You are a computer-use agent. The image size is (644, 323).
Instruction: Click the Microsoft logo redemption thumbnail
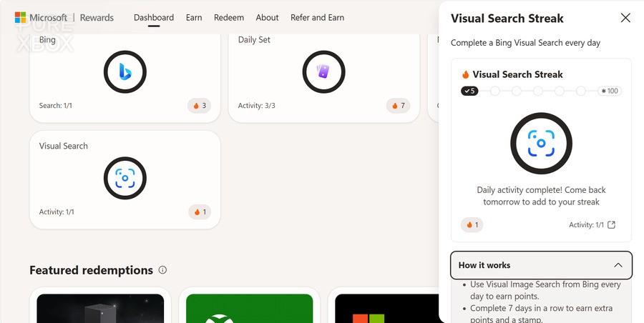pyautogui.click(x=387, y=308)
